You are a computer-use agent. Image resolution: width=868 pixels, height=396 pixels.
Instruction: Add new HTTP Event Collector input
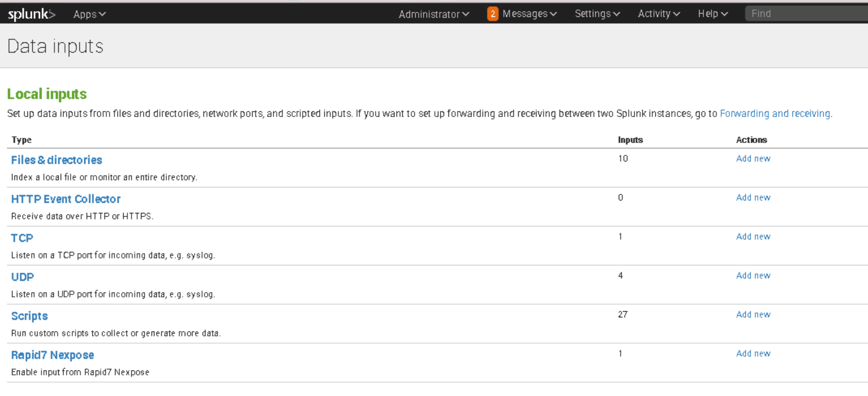(x=753, y=198)
